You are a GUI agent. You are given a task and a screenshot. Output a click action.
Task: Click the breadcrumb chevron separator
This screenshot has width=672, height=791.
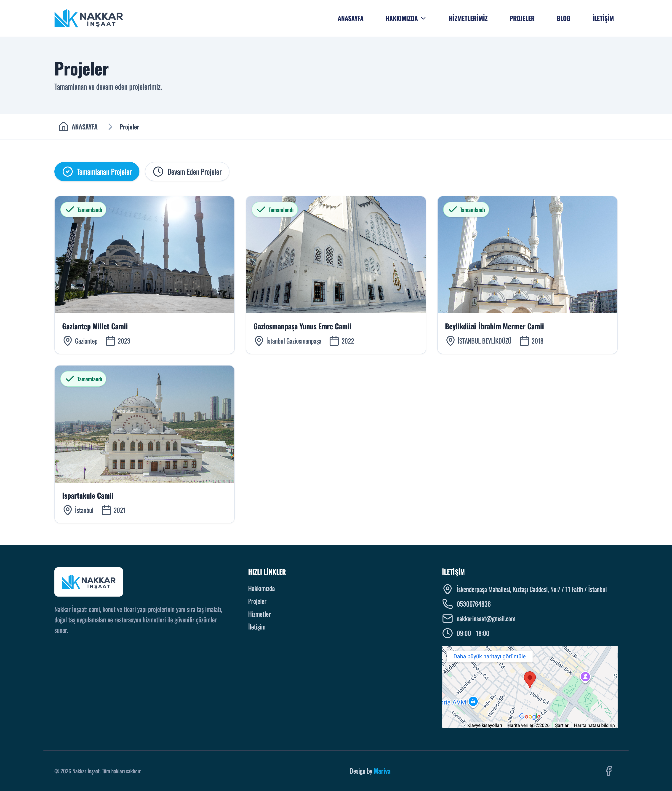click(x=110, y=126)
